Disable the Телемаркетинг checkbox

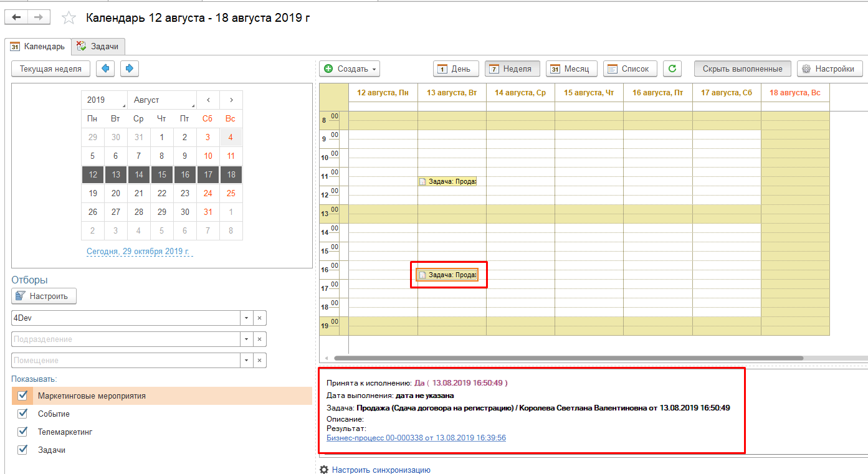tap(23, 432)
